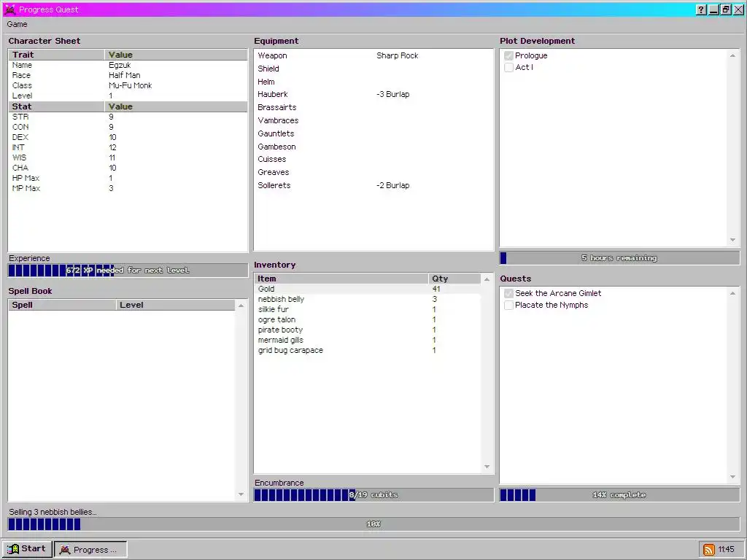Select the mermaid gills inventory row
747x560 pixels.
click(368, 340)
